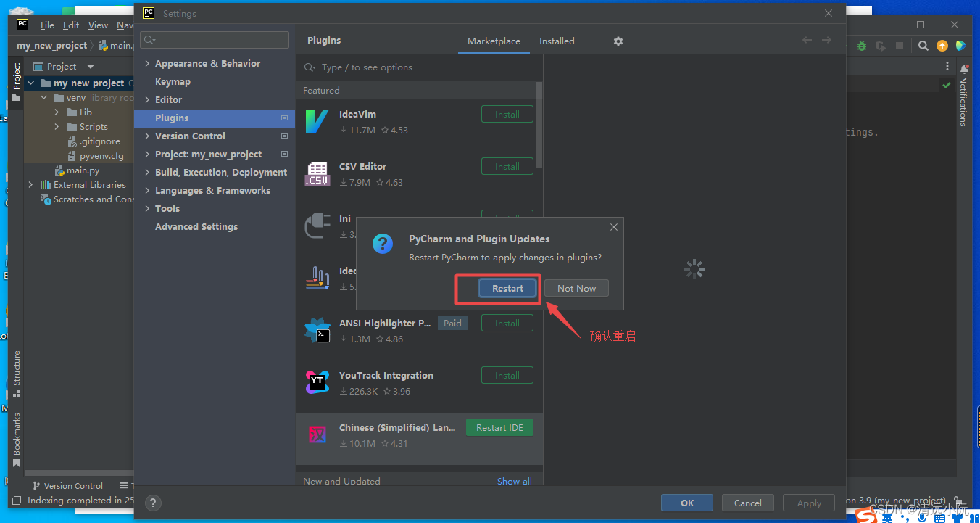Open Settings help via the question mark
This screenshot has width=980, height=523.
153,503
